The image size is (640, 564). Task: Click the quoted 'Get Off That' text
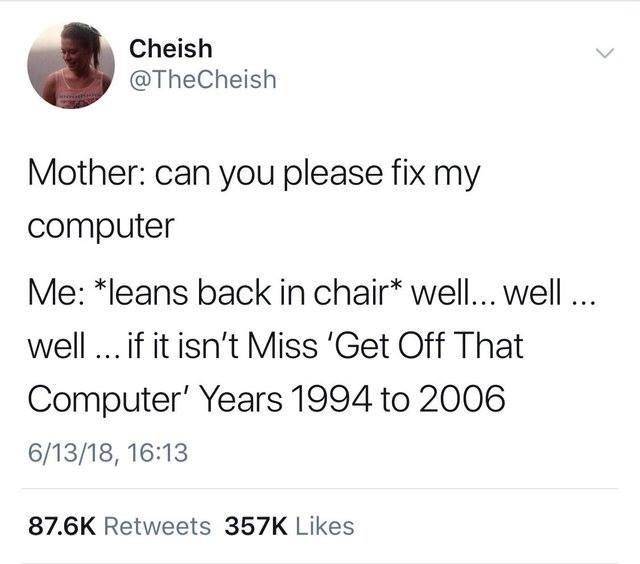pos(435,349)
